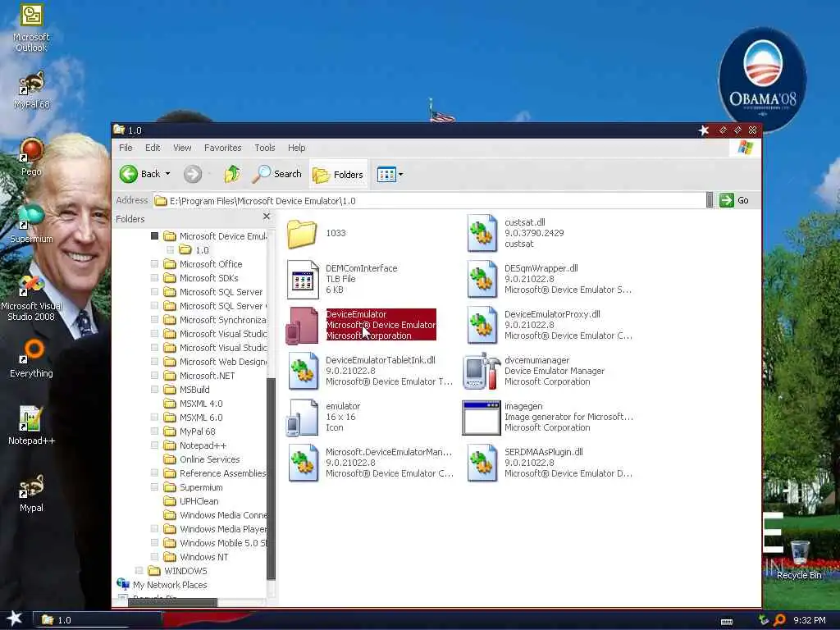Click the 1.0 taskbar window button

pos(97,620)
